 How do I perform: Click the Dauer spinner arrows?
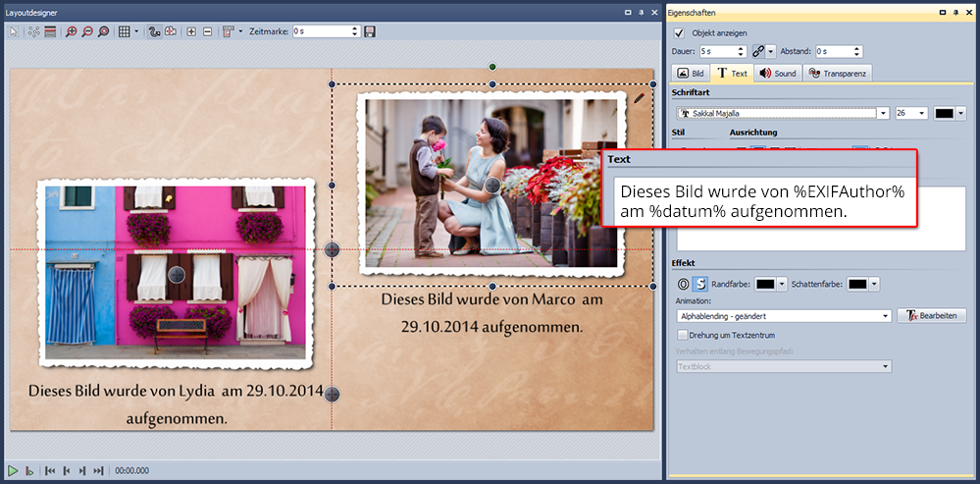[742, 51]
